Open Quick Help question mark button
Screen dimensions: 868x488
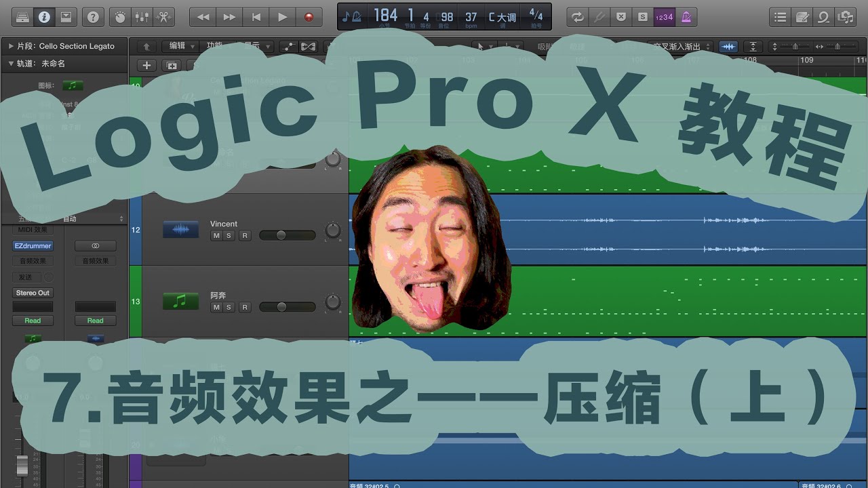pos(93,17)
